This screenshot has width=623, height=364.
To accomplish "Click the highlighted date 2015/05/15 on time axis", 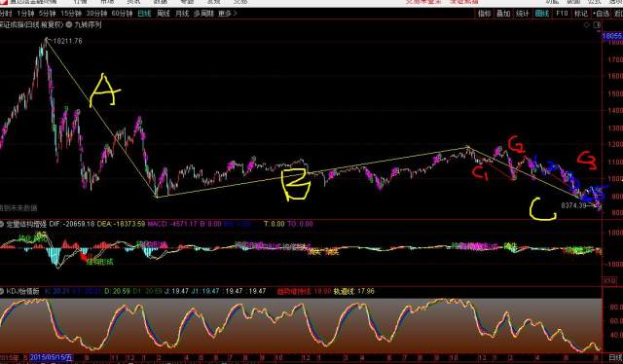I will click(52, 357).
